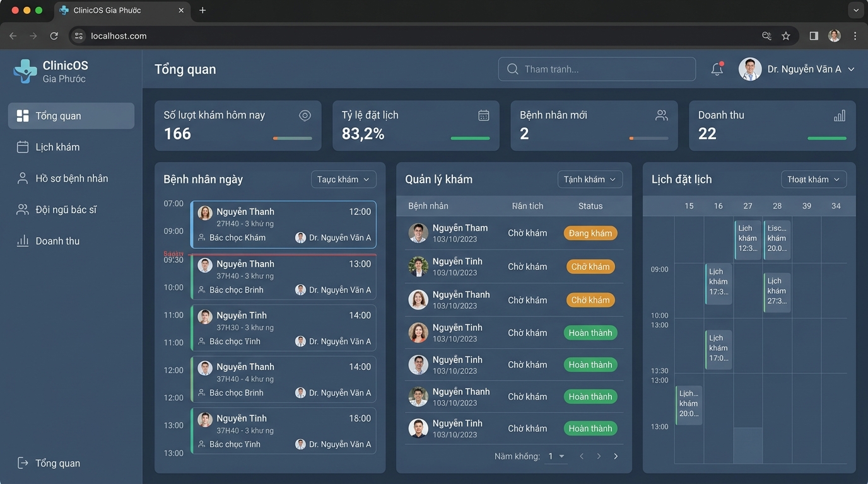Click the eye icon on Số lượt khám card
868x484 pixels.
pyautogui.click(x=305, y=115)
